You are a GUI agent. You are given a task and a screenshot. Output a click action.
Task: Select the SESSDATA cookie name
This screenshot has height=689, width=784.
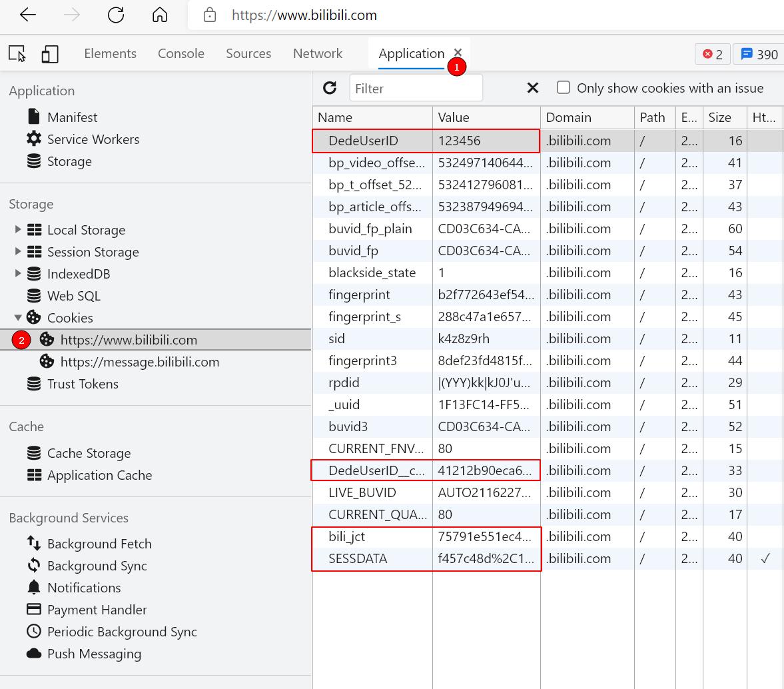(358, 558)
